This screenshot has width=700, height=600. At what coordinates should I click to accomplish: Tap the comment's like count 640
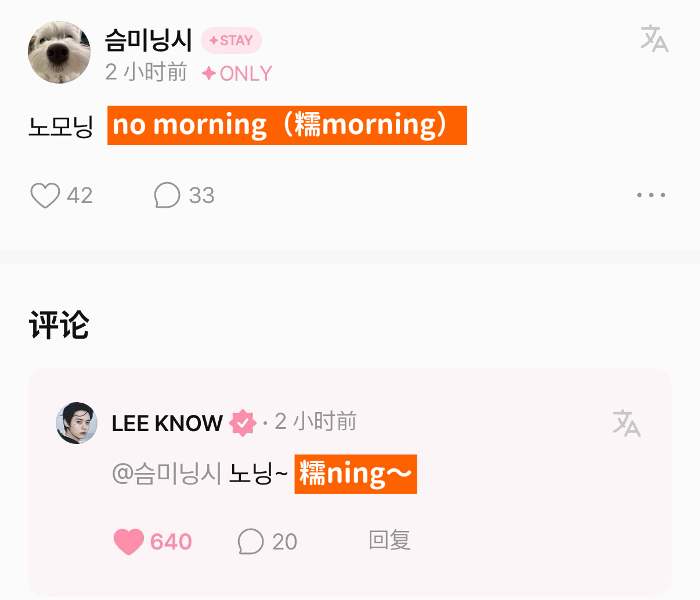point(171,542)
